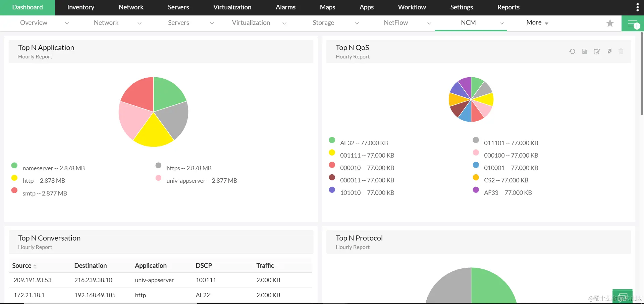Screen dimensions: 644x304
Task: Open embed code for Top N QoS widget
Action: (x=585, y=51)
